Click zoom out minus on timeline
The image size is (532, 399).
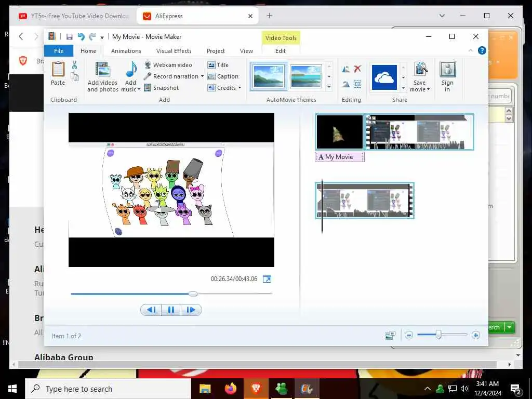click(409, 335)
